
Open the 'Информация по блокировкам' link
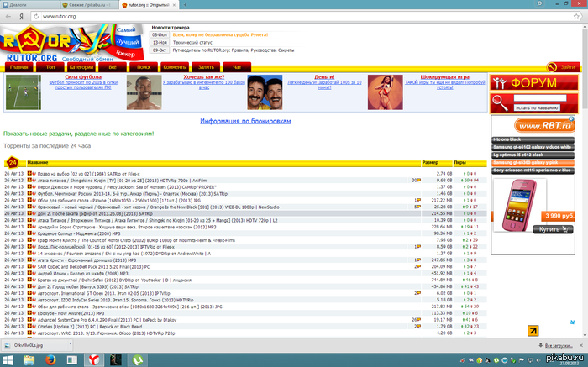point(245,121)
